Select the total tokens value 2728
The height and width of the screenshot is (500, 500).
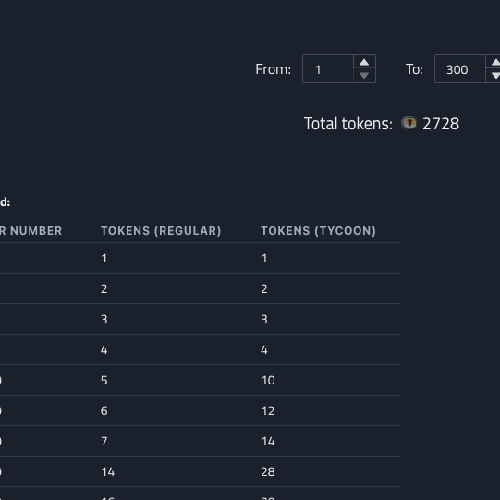440,124
